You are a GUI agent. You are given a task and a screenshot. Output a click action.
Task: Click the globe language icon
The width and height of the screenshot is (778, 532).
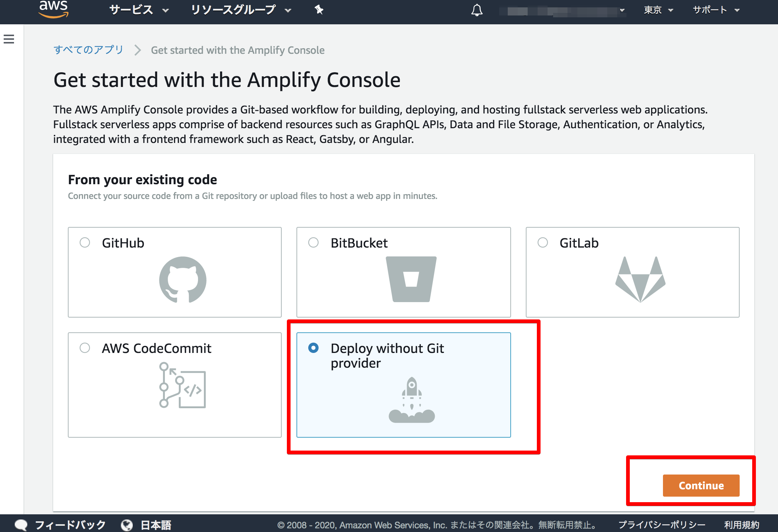click(x=127, y=525)
